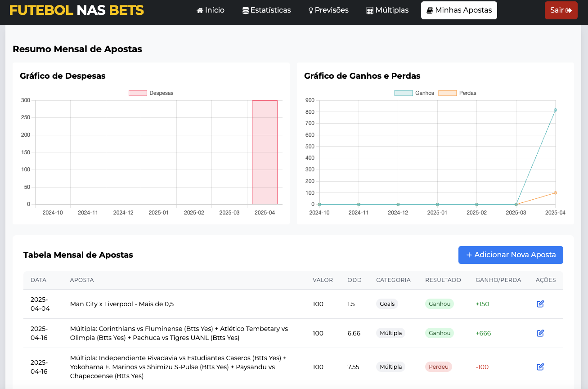588x389 pixels.
Task: Click the 2025-04 Despesas bar
Action: tap(265, 152)
